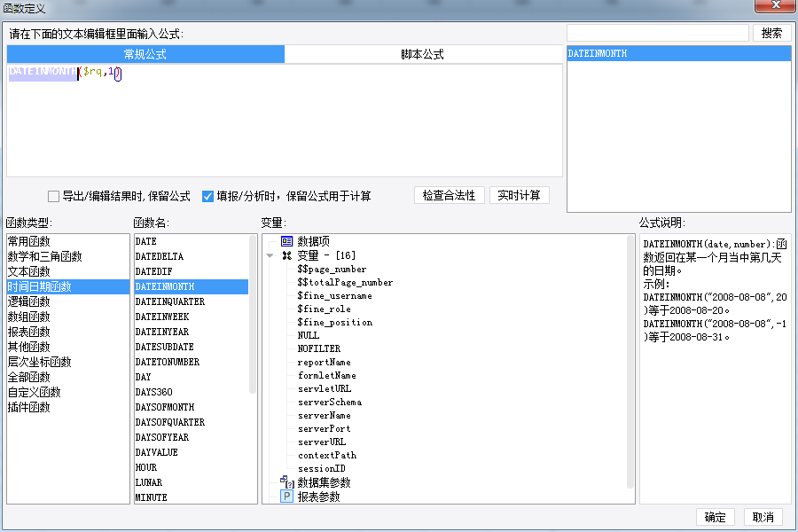798x532 pixels.
Task: Select the servletURL variable
Action: [x=325, y=388]
